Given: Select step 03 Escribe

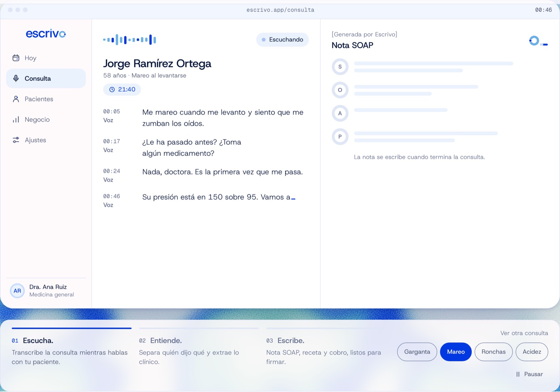Looking at the screenshot, I should point(326,347).
